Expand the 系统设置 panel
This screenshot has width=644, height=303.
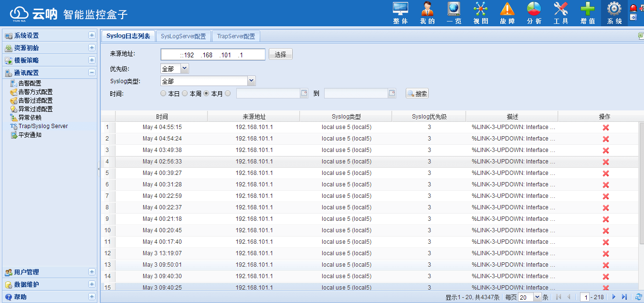(x=92, y=35)
